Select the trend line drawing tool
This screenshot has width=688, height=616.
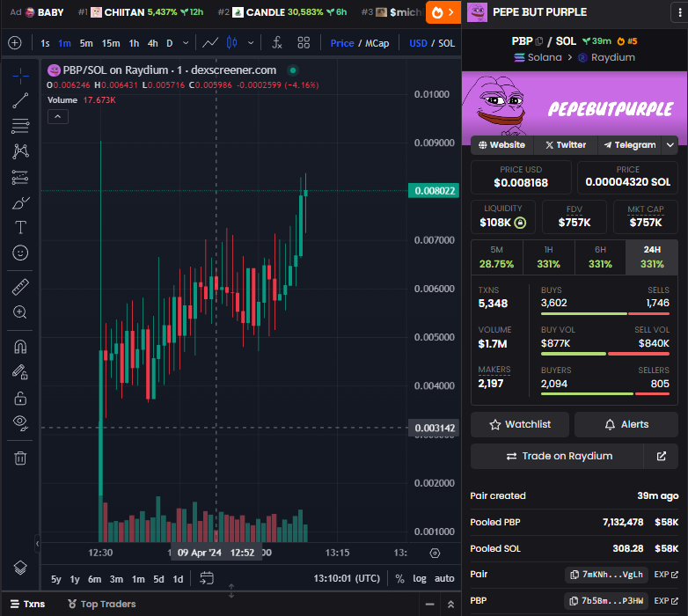(x=20, y=100)
